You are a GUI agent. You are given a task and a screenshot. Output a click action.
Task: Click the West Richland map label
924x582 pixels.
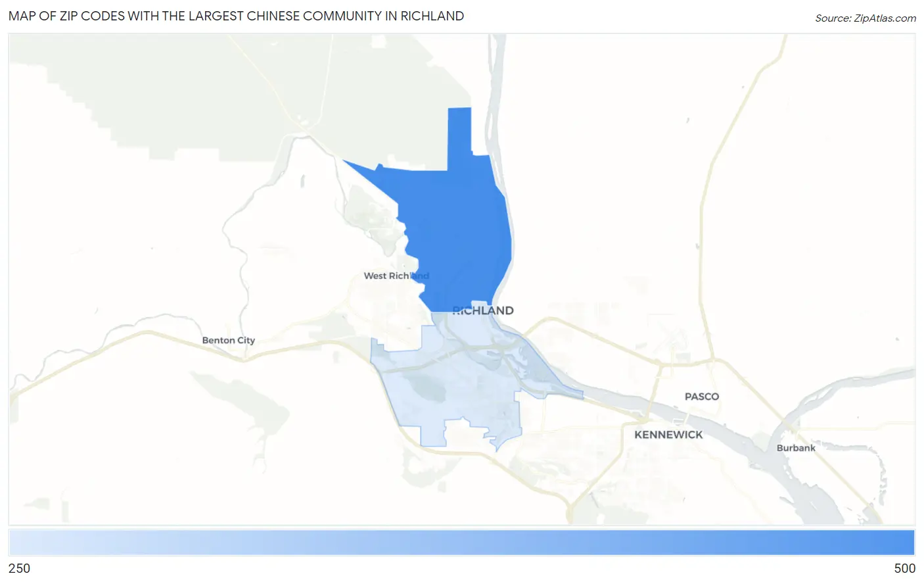(x=396, y=276)
